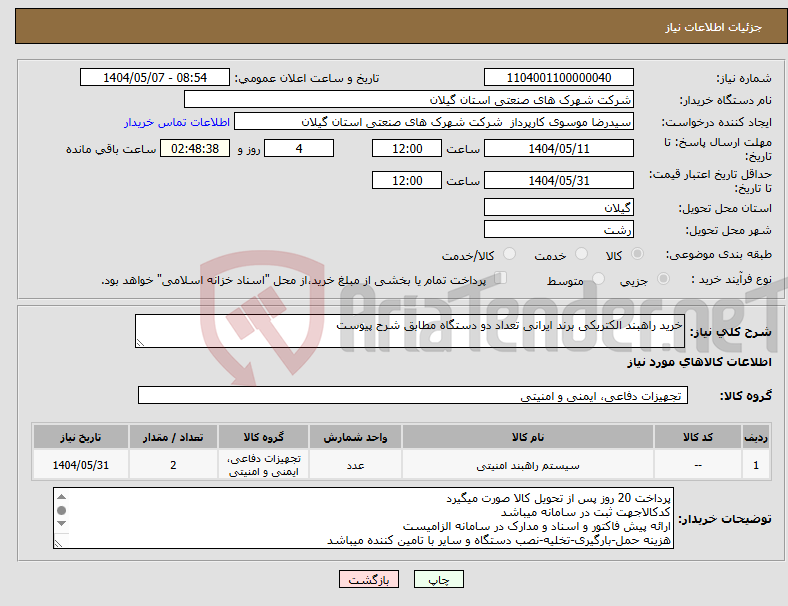Screen dimensions: 788x606
Task: Click the واحد شمارش column header
Action: point(355,437)
